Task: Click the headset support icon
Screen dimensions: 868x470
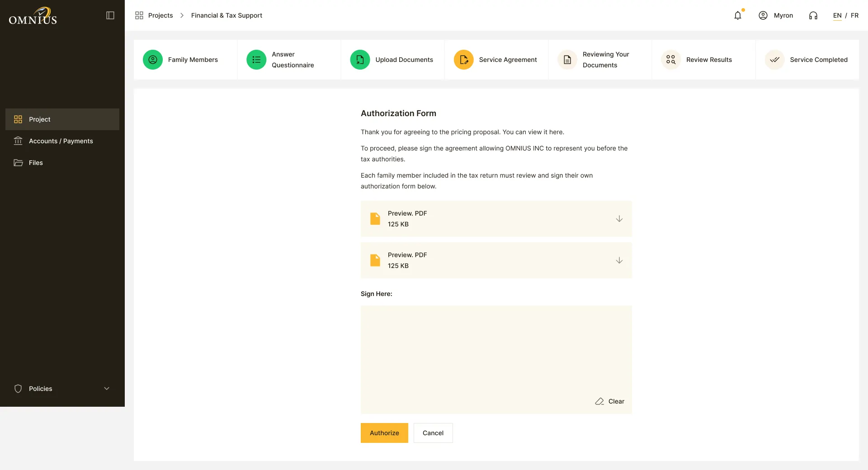Action: pos(813,15)
